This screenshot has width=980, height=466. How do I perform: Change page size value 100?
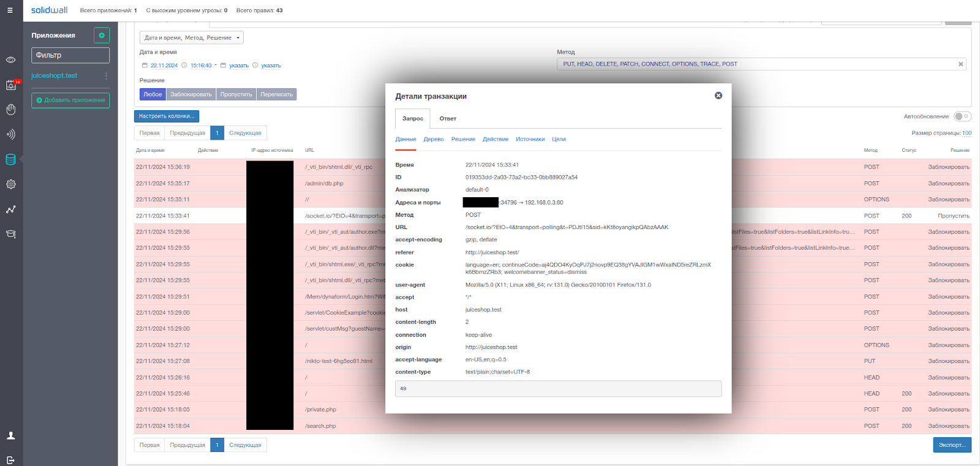point(967,133)
